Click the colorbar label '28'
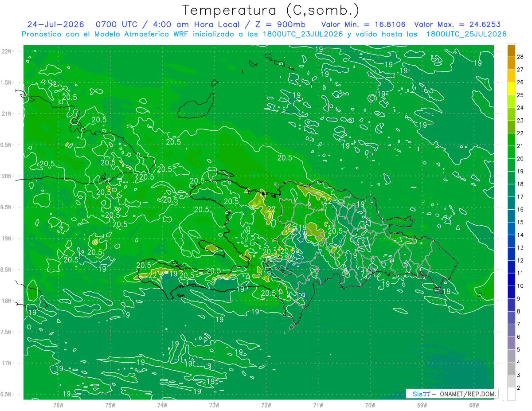The width and height of the screenshot is (532, 411). pos(520,57)
